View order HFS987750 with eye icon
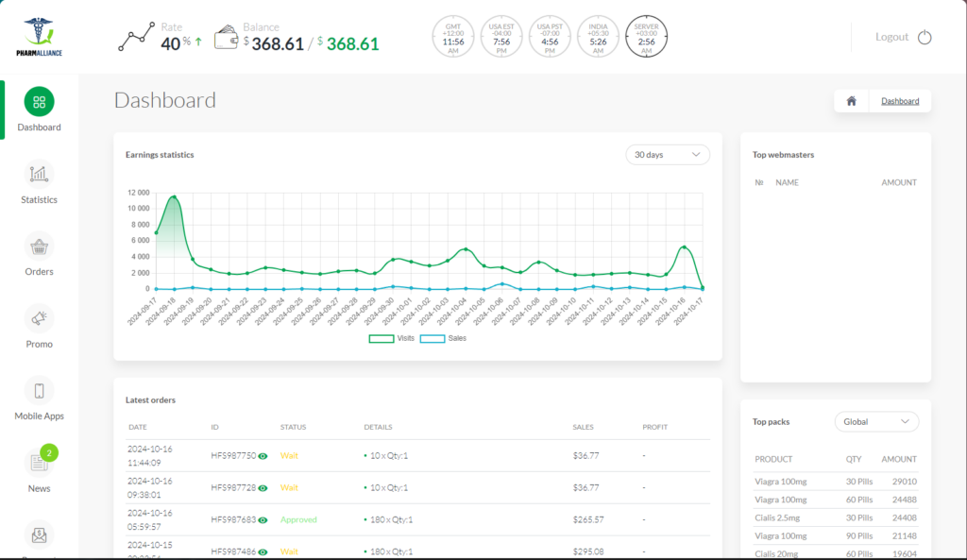This screenshot has height=560, width=967. [263, 456]
